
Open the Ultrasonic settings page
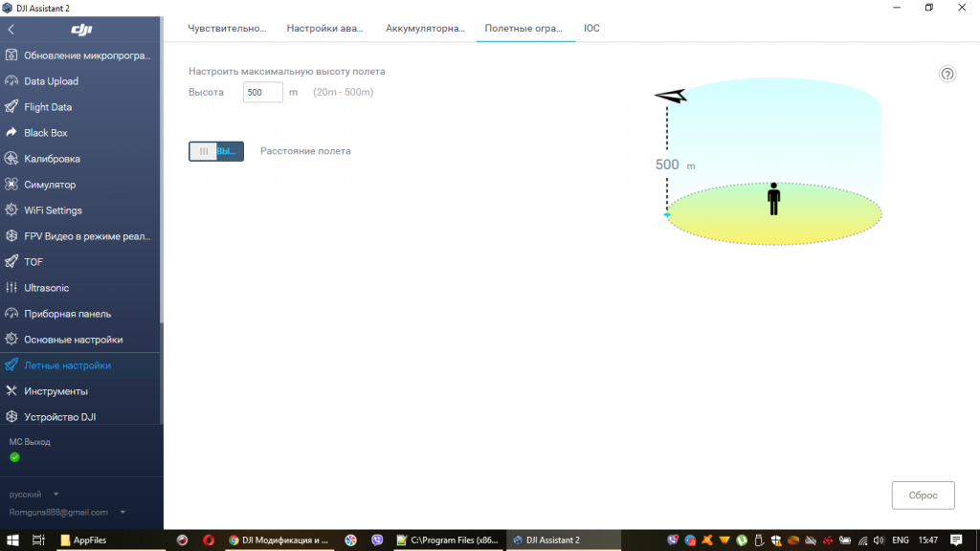(46, 288)
